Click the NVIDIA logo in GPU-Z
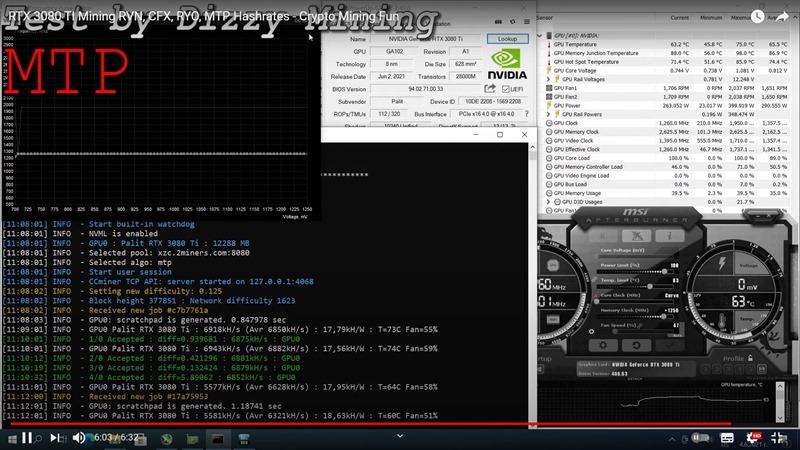Screen dimensions: 800x450 pos(507,64)
